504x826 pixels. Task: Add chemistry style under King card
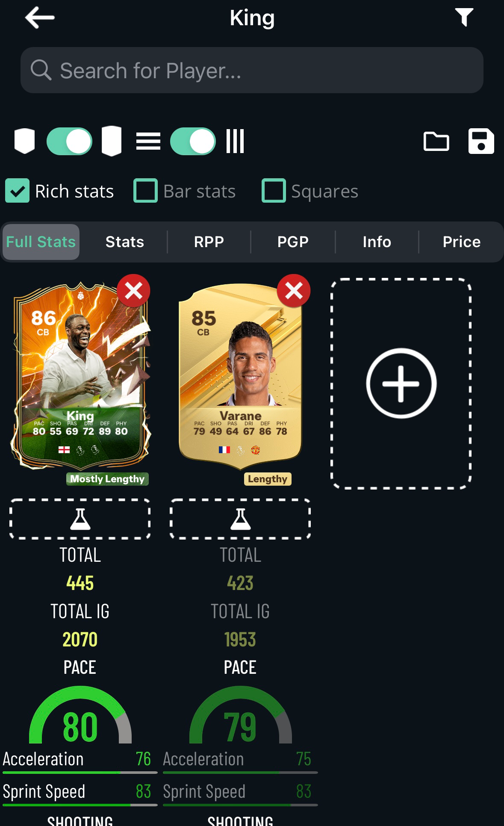[x=80, y=519]
